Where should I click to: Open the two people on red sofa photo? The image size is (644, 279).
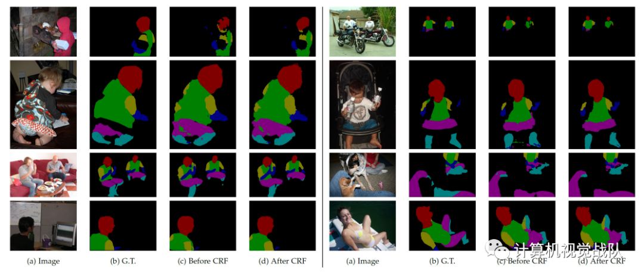point(43,175)
